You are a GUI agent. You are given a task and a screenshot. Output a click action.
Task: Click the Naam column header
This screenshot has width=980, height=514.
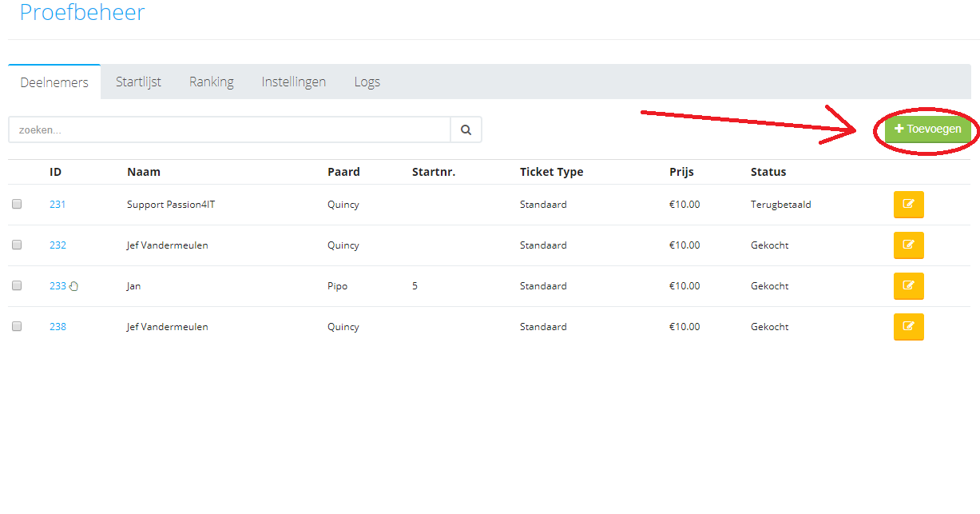[x=144, y=172]
